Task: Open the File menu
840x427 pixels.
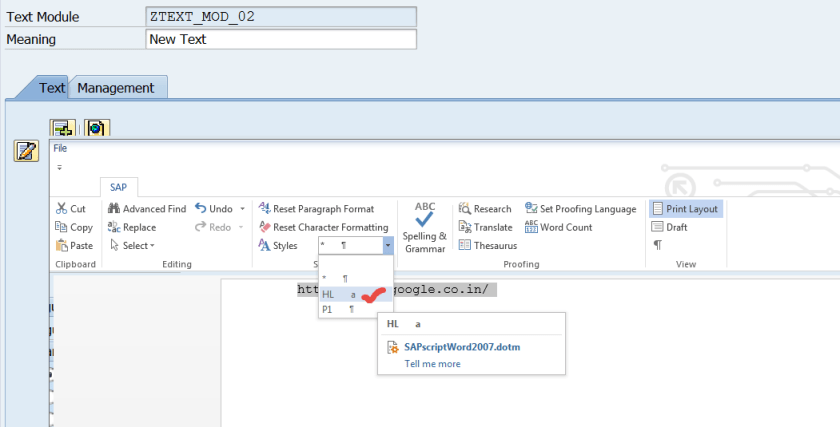Action: click(60, 148)
